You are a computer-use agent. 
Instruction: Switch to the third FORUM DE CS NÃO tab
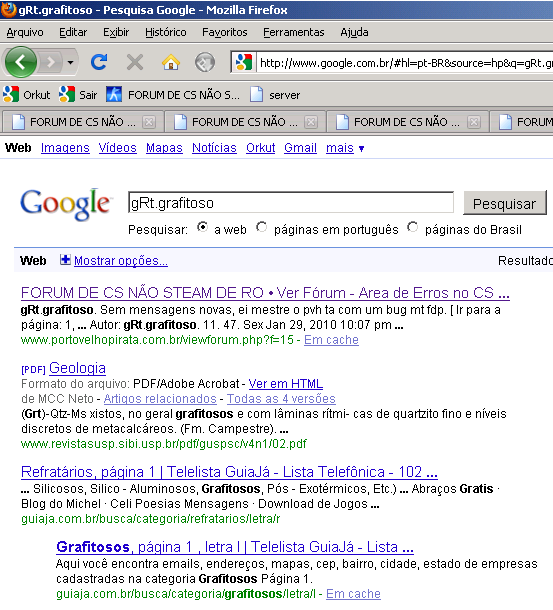[x=407, y=122]
